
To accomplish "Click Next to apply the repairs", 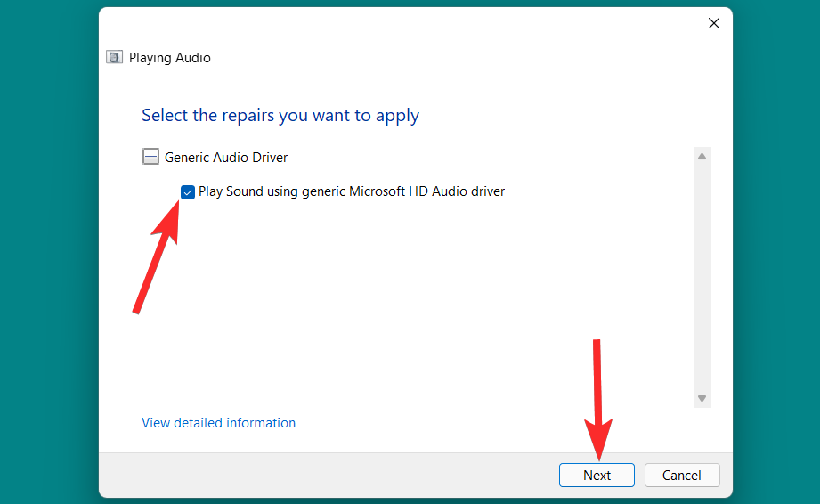I will (x=597, y=475).
